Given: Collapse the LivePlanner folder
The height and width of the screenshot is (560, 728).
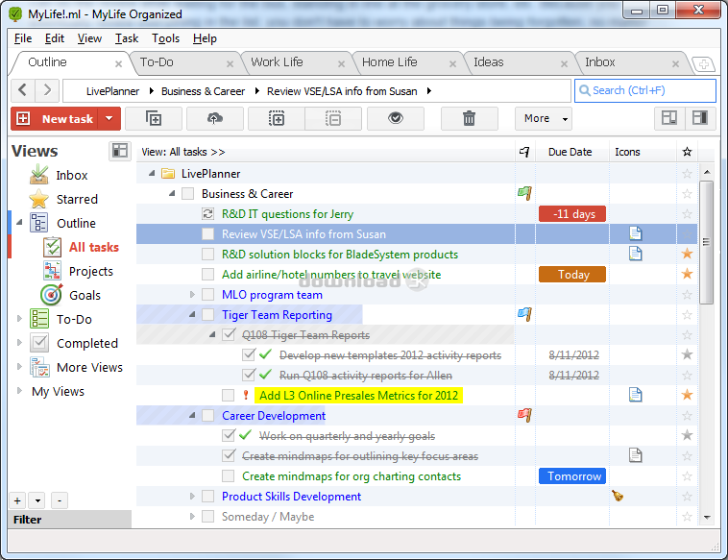Looking at the screenshot, I should point(152,173).
